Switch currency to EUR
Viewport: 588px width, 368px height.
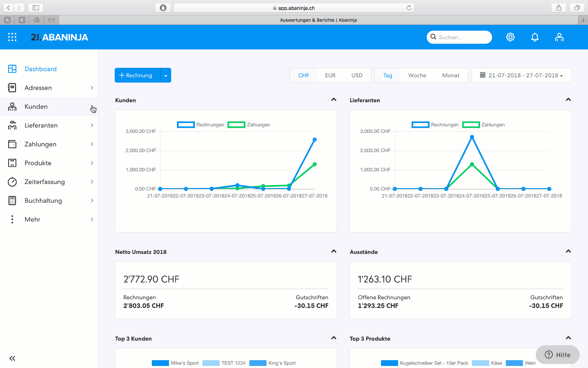pos(330,75)
